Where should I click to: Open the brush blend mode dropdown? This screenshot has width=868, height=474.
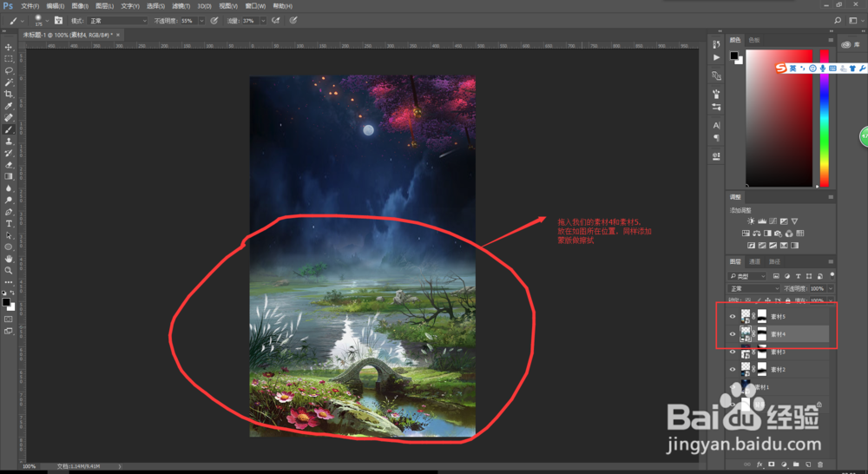click(x=118, y=21)
